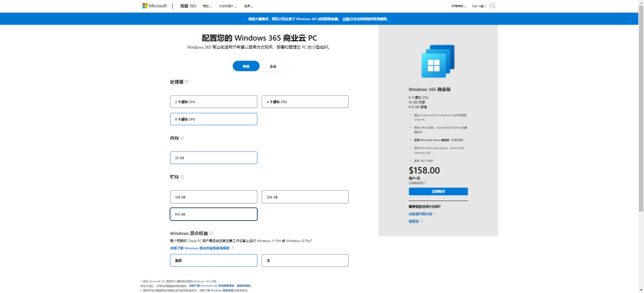Click the info icon beside 贮存
The image size is (644, 293).
click(x=182, y=177)
